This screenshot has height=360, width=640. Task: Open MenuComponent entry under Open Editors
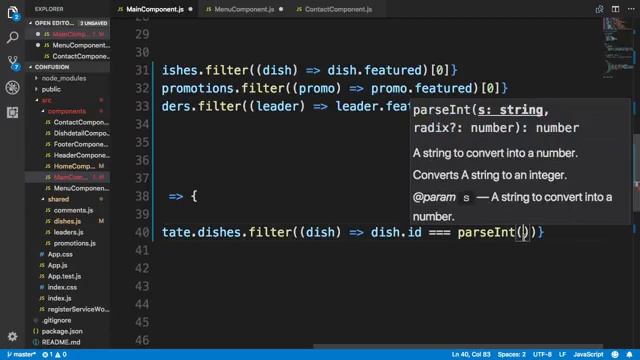pos(68,45)
